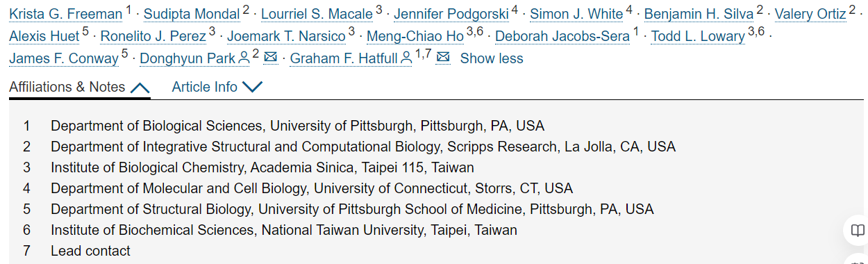Open the book reader icon at right edge
868x264 pixels.
click(x=858, y=231)
